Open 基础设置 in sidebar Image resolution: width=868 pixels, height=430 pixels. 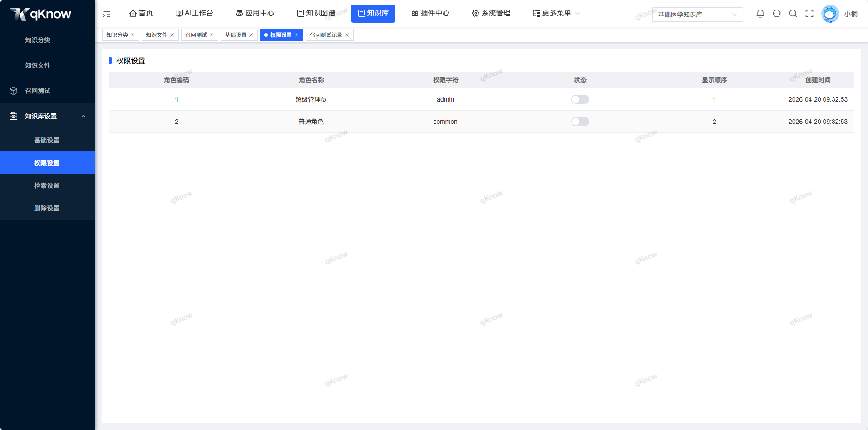(x=48, y=140)
